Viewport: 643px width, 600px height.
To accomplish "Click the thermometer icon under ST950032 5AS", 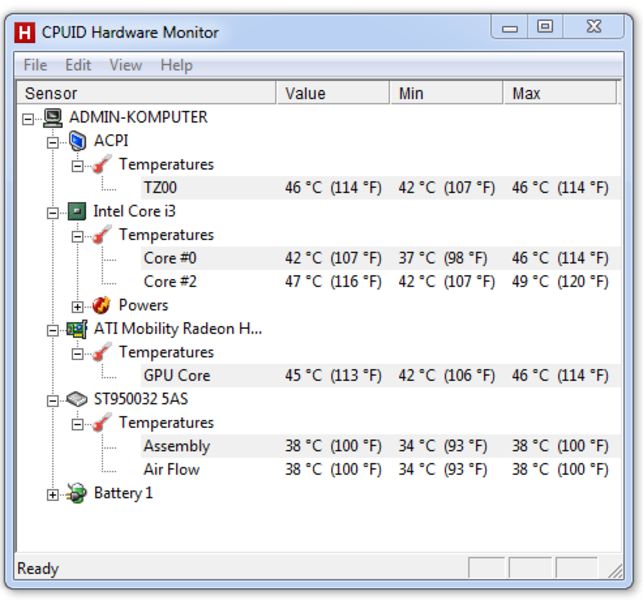I will click(102, 423).
